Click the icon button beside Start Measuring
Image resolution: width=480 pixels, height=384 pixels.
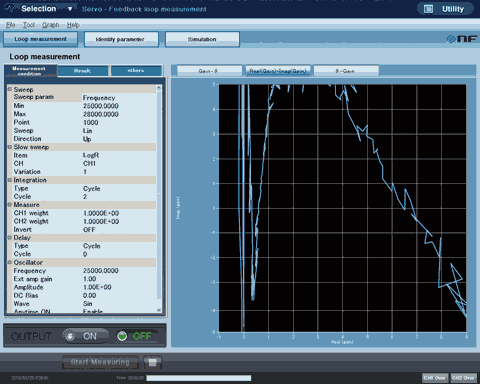point(153,362)
